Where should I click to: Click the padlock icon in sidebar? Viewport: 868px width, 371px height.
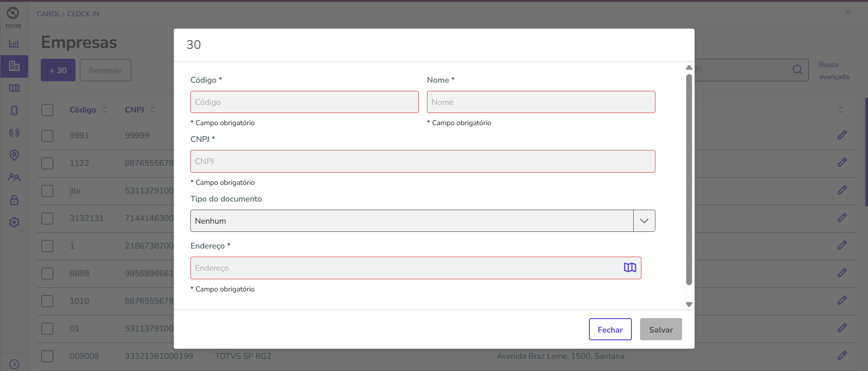(14, 200)
